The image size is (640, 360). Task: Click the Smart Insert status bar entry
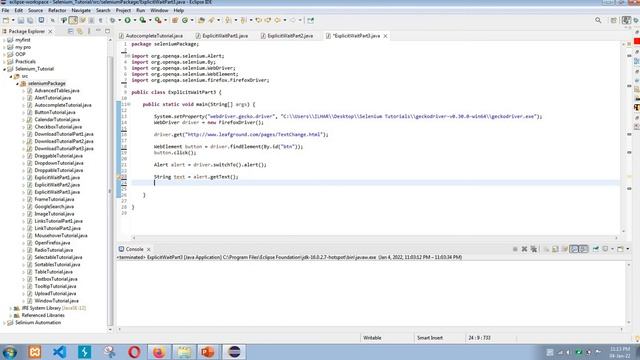(430, 338)
